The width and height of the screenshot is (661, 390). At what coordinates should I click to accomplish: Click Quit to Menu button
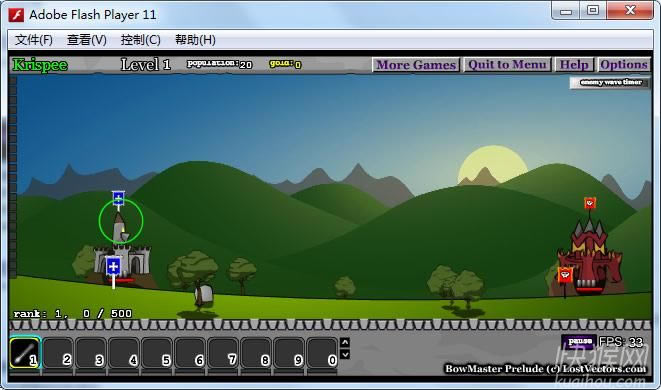pos(508,65)
